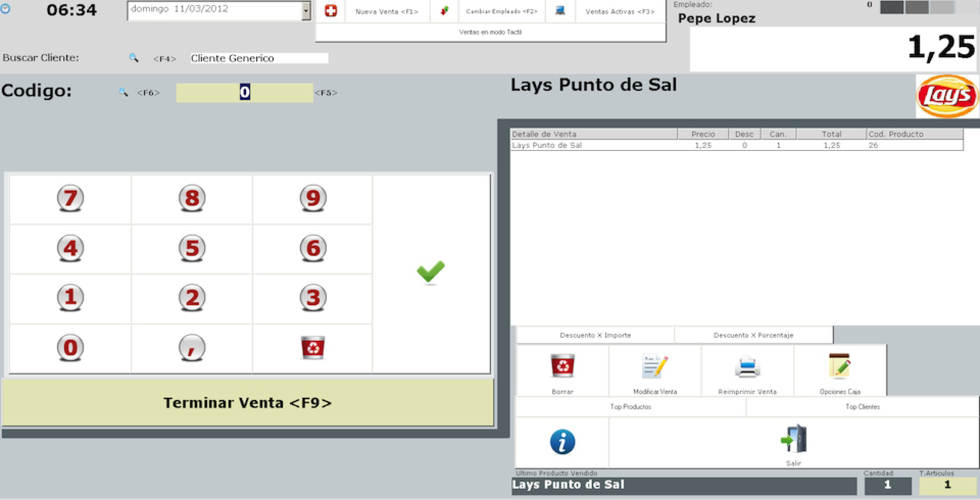The height and width of the screenshot is (500, 980).
Task: Tap the number 2 keypad key
Action: (x=191, y=298)
